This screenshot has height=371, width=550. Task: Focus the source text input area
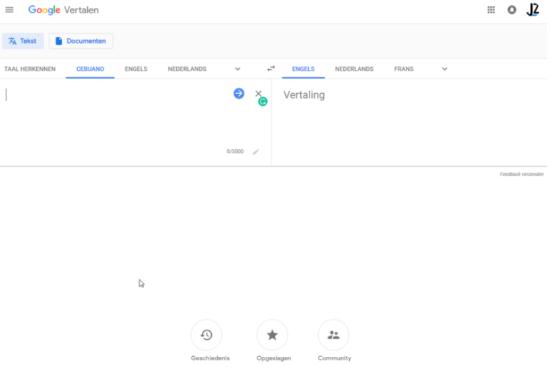(116, 119)
